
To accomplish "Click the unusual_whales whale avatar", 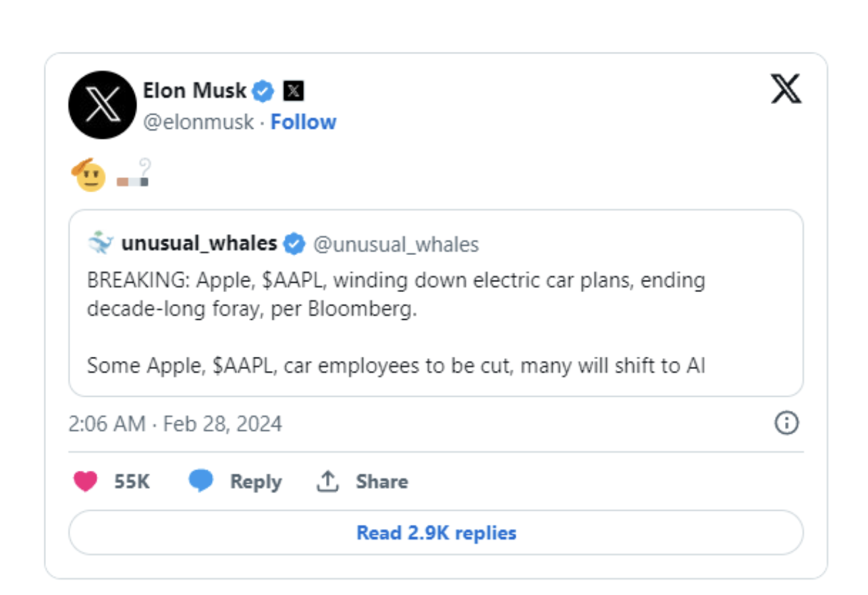I will 101,244.
